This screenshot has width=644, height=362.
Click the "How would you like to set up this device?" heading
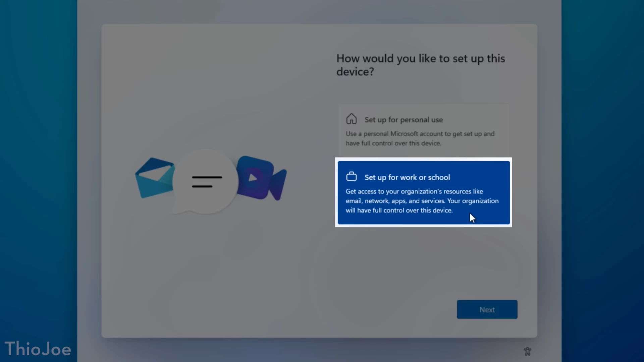[420, 65]
